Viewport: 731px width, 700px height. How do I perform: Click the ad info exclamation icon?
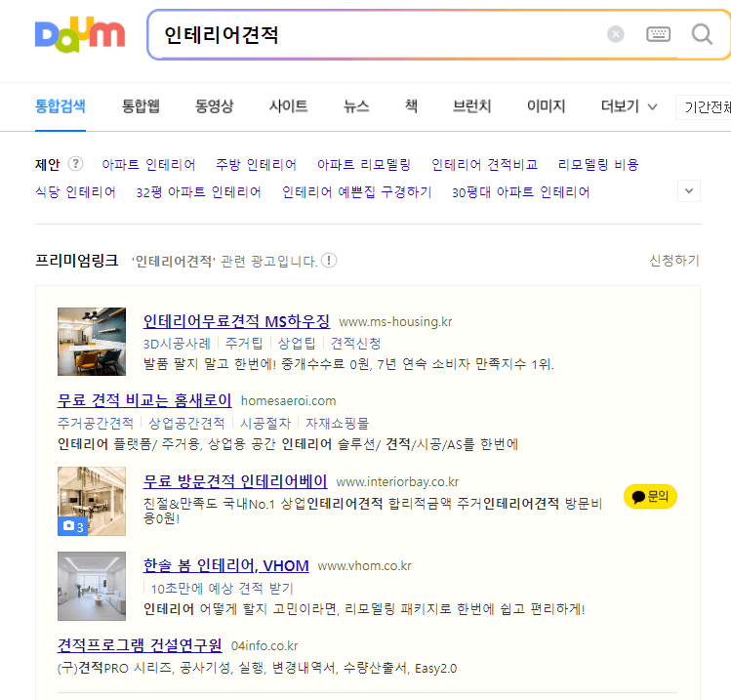[329, 261]
